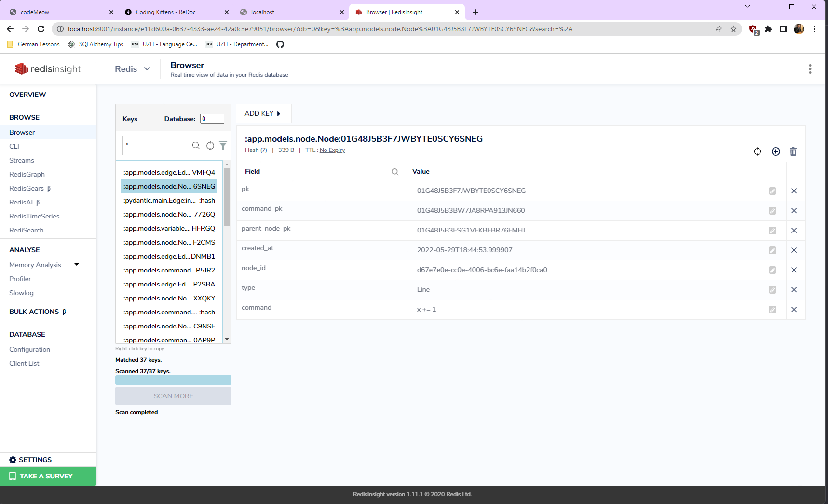The image size is (828, 504).
Task: Click the key scan progress bar
Action: pos(173,380)
